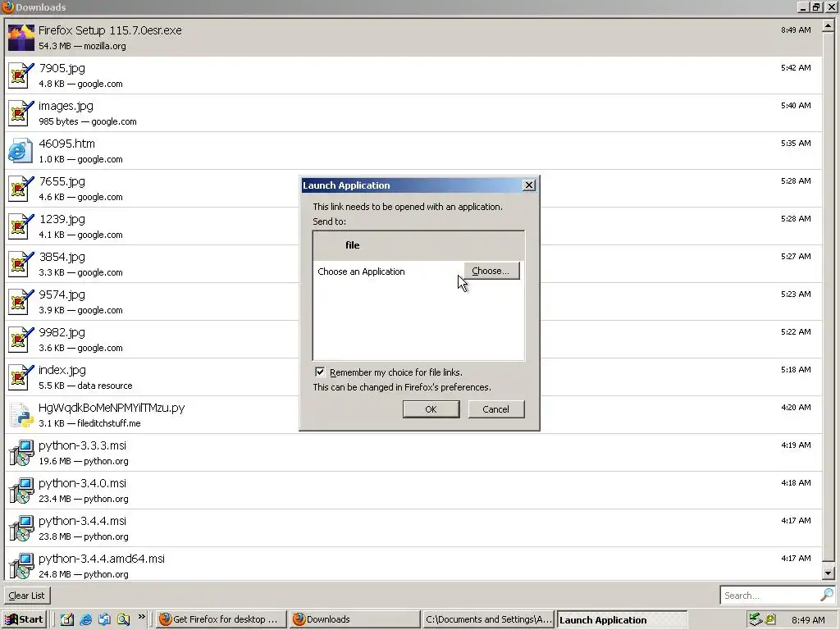Select the 9982.jpg image icon
Image resolution: width=840 pixels, height=630 pixels.
click(21, 340)
